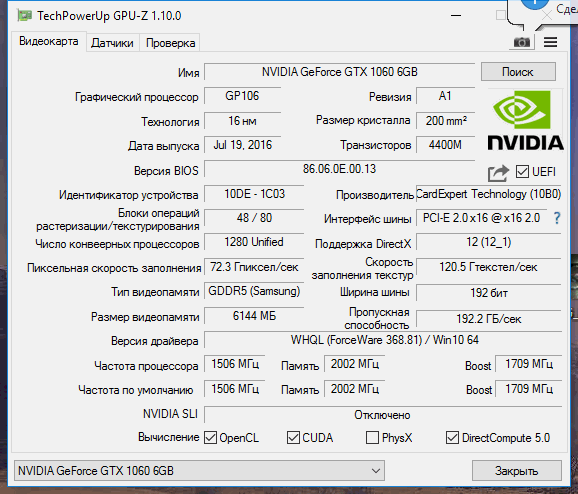Click the NVIDIA logo image

pyautogui.click(x=525, y=120)
